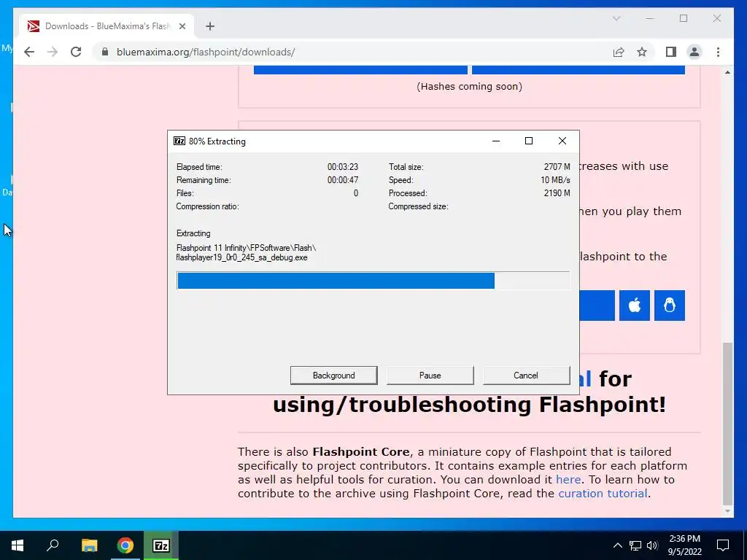Viewport: 747px width, 560px height.
Task: Click the address bar URL
Action: click(206, 52)
